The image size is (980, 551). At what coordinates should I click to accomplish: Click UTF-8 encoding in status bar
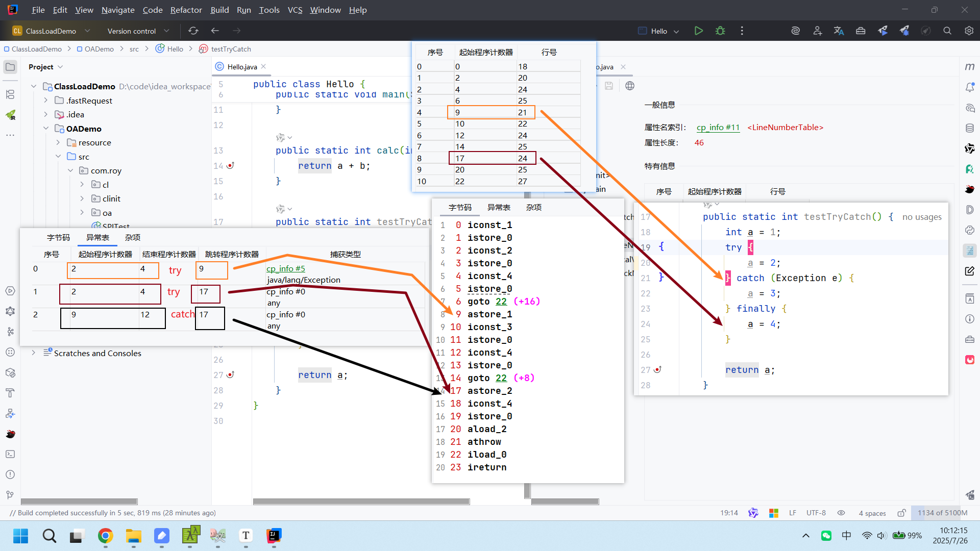[816, 513]
